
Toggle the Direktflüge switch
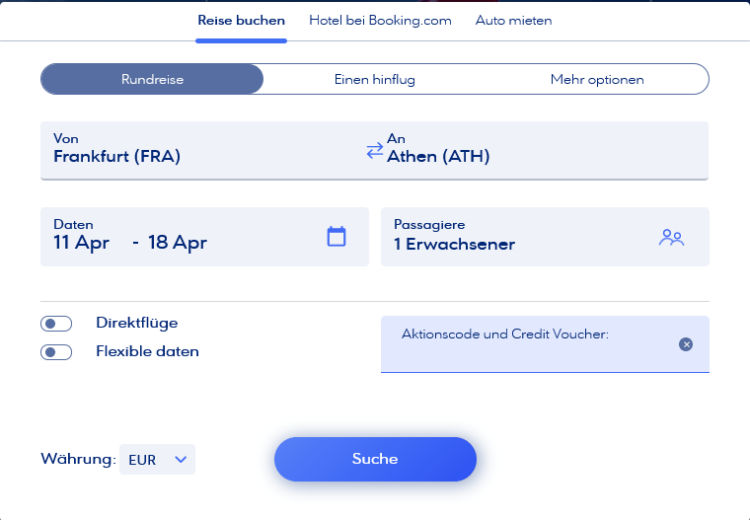pos(57,323)
